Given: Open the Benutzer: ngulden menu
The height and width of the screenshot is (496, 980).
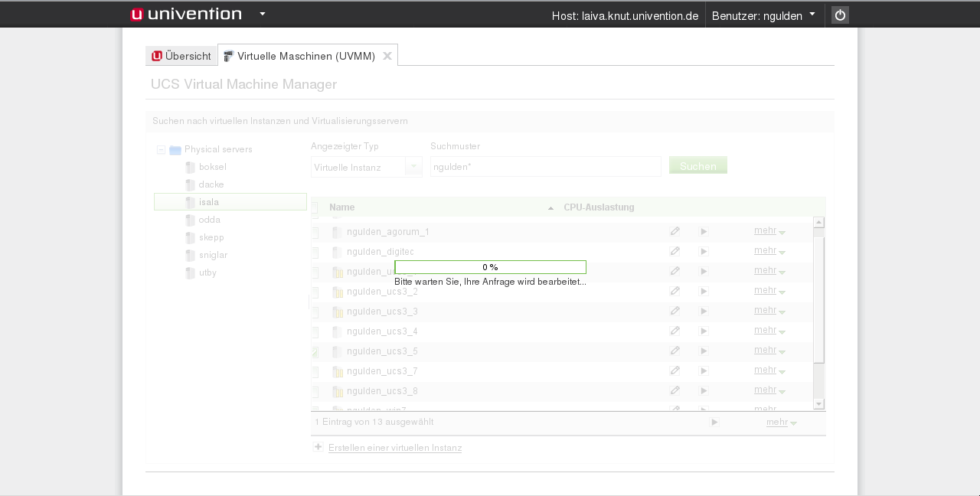Looking at the screenshot, I should (763, 15).
